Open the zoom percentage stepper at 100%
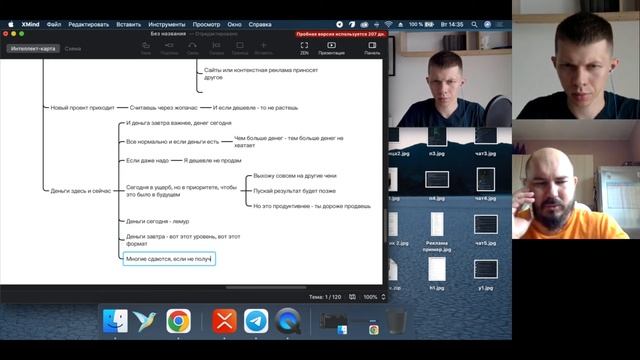The width and height of the screenshot is (640, 360). click(383, 297)
